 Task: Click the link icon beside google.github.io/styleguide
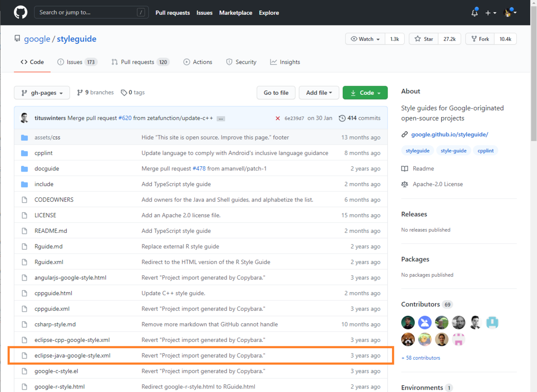tap(405, 134)
